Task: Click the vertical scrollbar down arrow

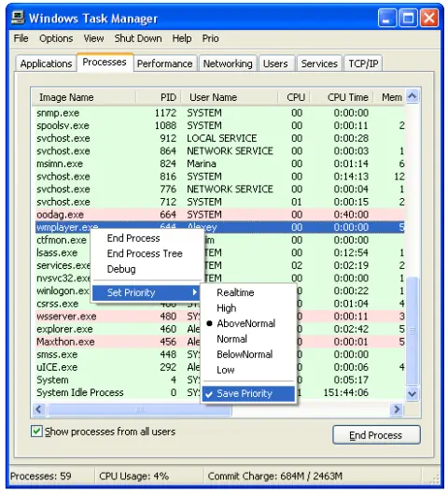Action: pyautogui.click(x=412, y=394)
